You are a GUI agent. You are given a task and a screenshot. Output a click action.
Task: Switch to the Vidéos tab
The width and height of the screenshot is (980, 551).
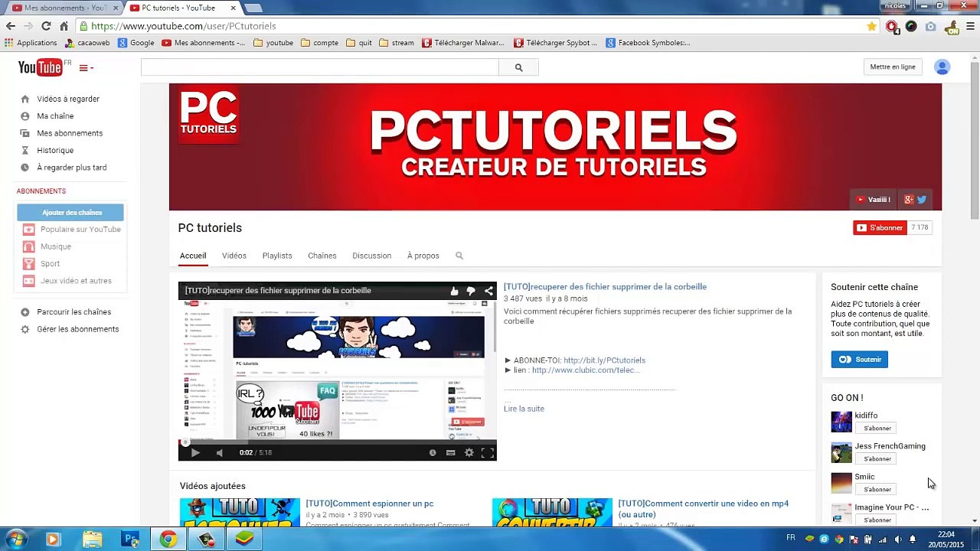[x=234, y=256]
